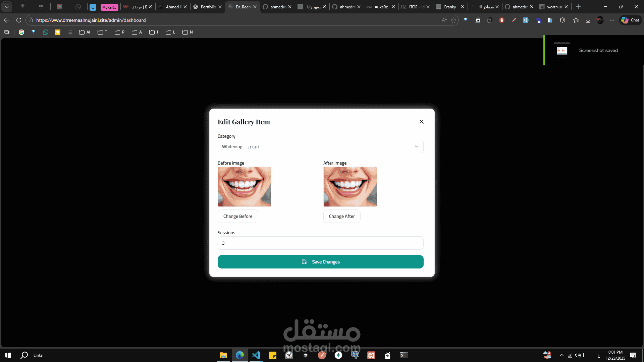Switch to the Portfolio tab
This screenshot has height=362, width=644.
[x=208, y=7]
